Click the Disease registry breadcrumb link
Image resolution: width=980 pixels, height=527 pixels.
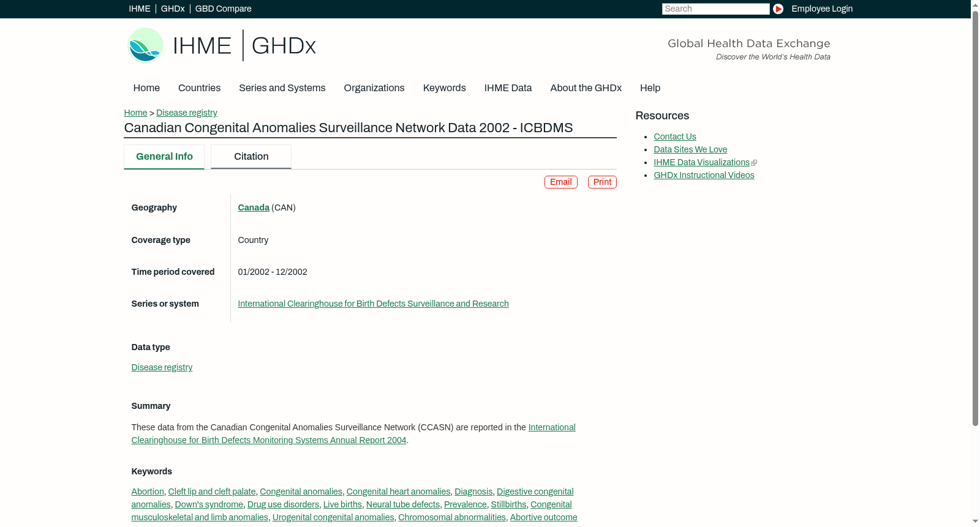pyautogui.click(x=186, y=113)
